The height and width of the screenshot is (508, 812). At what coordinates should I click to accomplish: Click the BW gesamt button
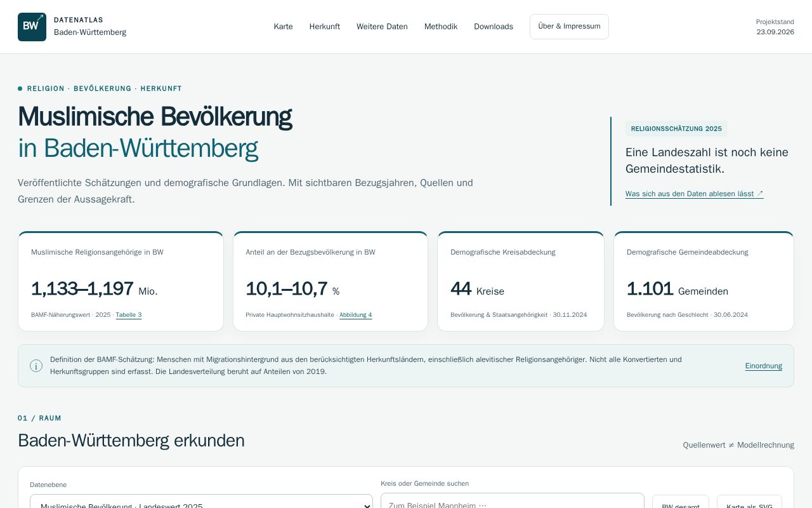click(681, 502)
